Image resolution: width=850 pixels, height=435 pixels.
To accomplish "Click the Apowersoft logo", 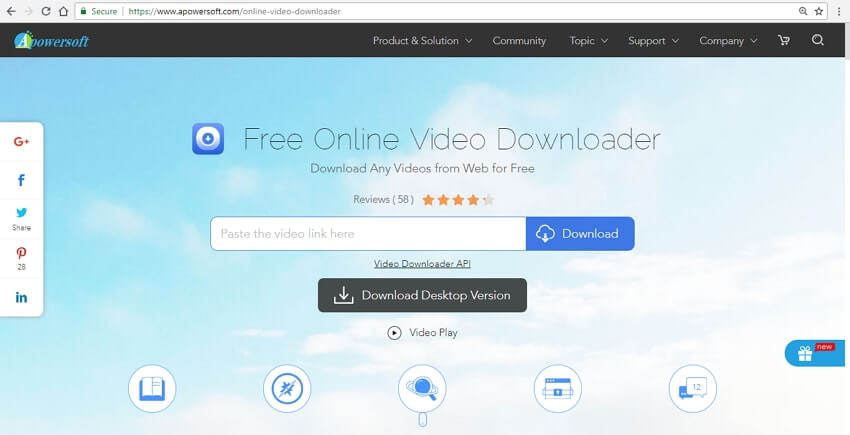I will [x=51, y=40].
